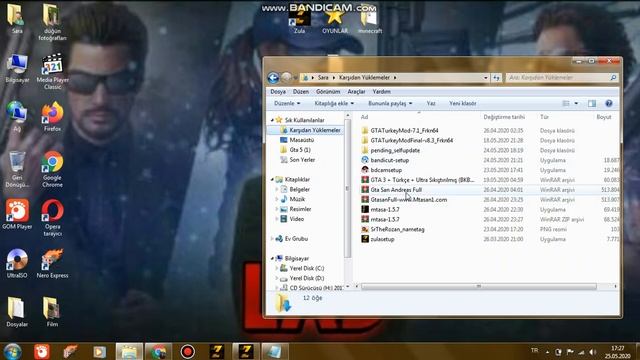This screenshot has width=640, height=360.
Task: Open the Ağ network icon
Action: [x=16, y=116]
